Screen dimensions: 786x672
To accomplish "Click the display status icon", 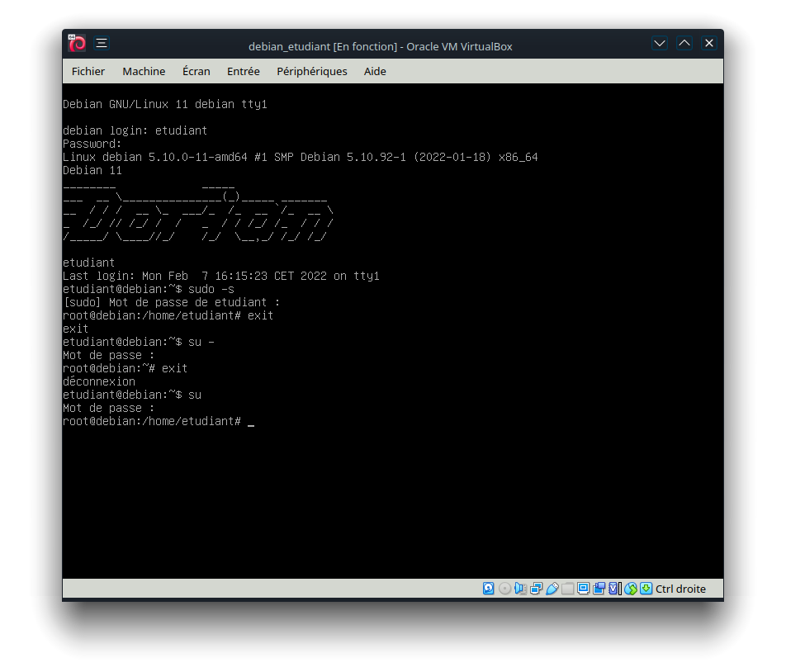I will pos(583,589).
